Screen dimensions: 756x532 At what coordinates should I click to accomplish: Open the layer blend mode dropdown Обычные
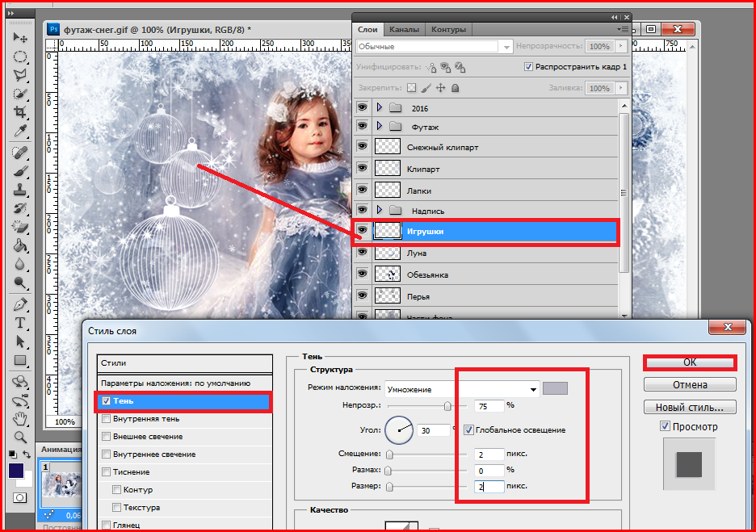(x=434, y=46)
